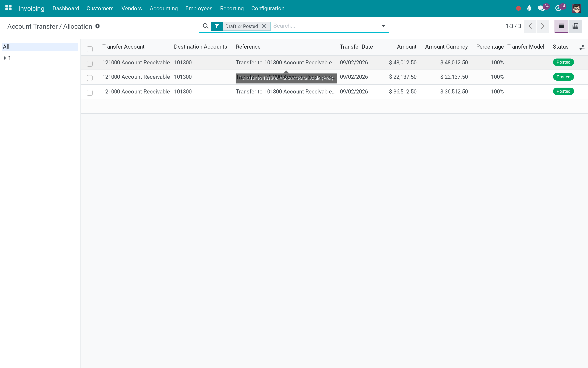
Task: Select All in the left category panel
Action: pos(40,47)
